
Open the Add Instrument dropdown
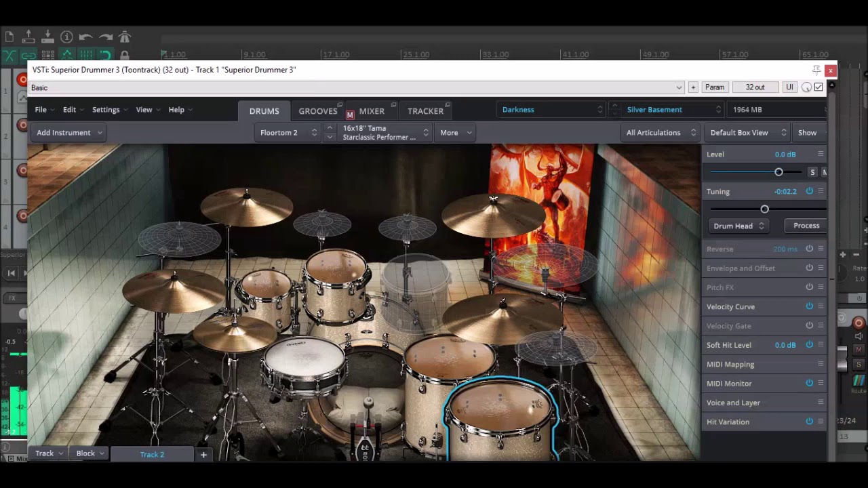pyautogui.click(x=69, y=133)
